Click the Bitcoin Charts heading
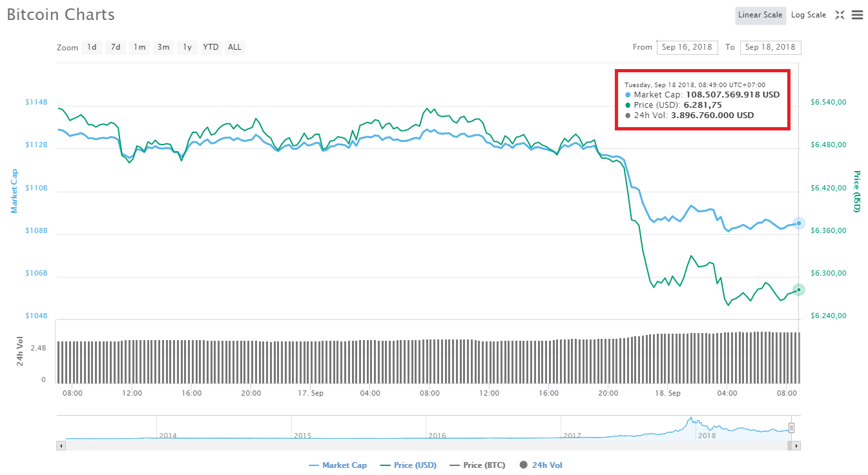This screenshot has height=475, width=868. [61, 14]
